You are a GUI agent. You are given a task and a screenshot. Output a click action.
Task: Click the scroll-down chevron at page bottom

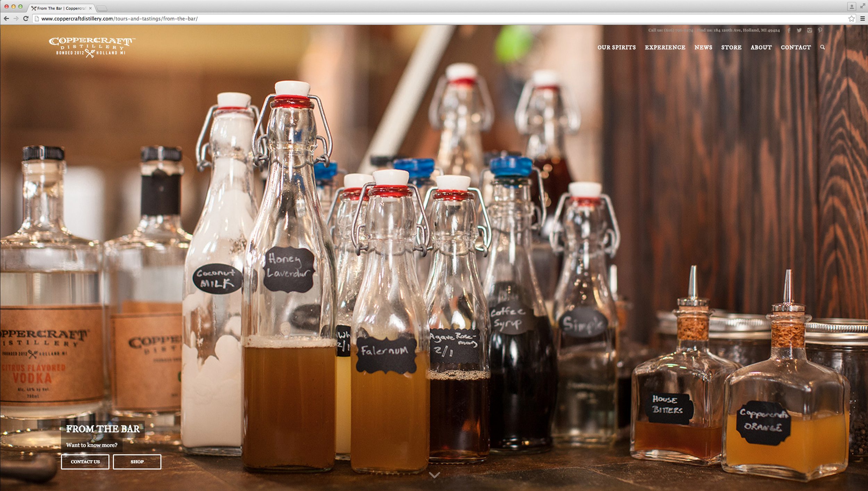click(x=434, y=475)
